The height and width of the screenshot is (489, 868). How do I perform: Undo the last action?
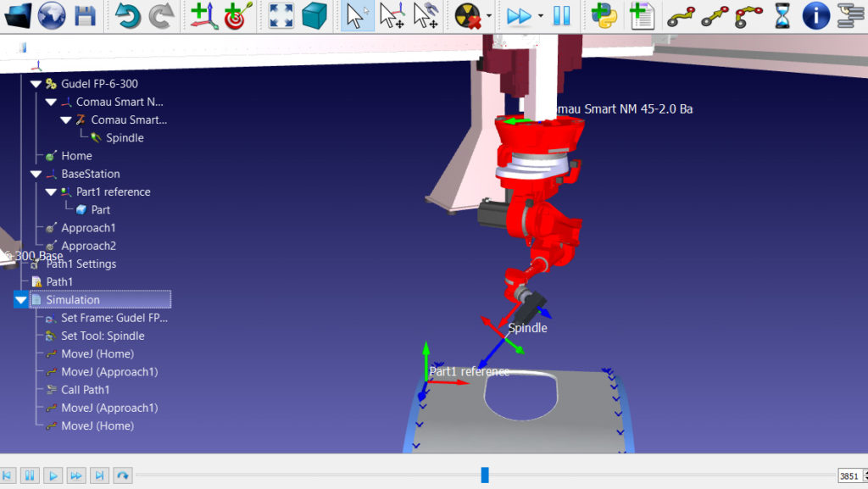tap(129, 14)
